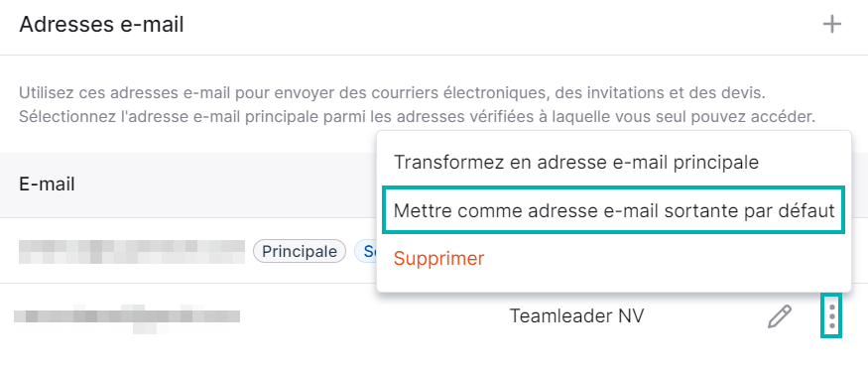Edit the Teamleader NV email with pencil icon
The width and height of the screenshot is (868, 369).
780,316
